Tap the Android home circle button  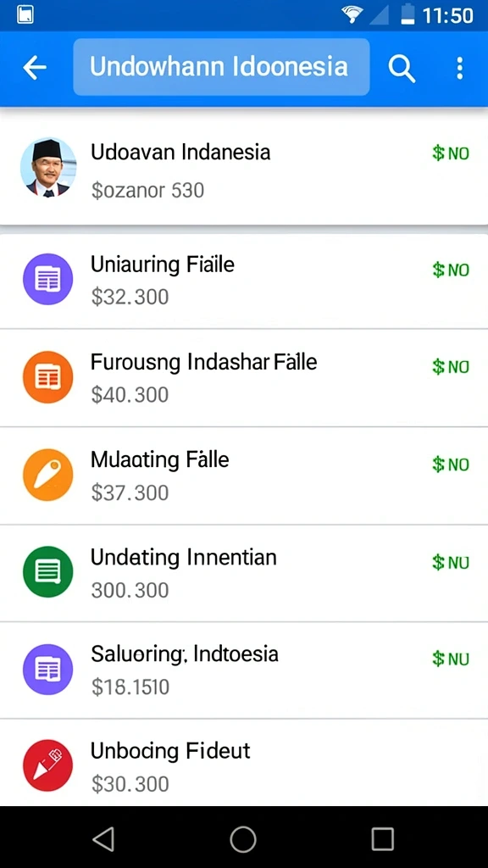pos(243,838)
